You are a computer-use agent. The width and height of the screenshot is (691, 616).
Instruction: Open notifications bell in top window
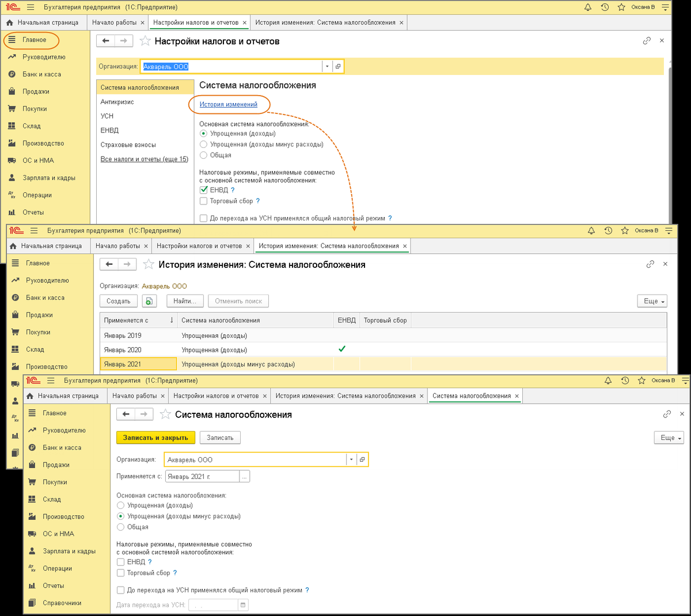[588, 7]
